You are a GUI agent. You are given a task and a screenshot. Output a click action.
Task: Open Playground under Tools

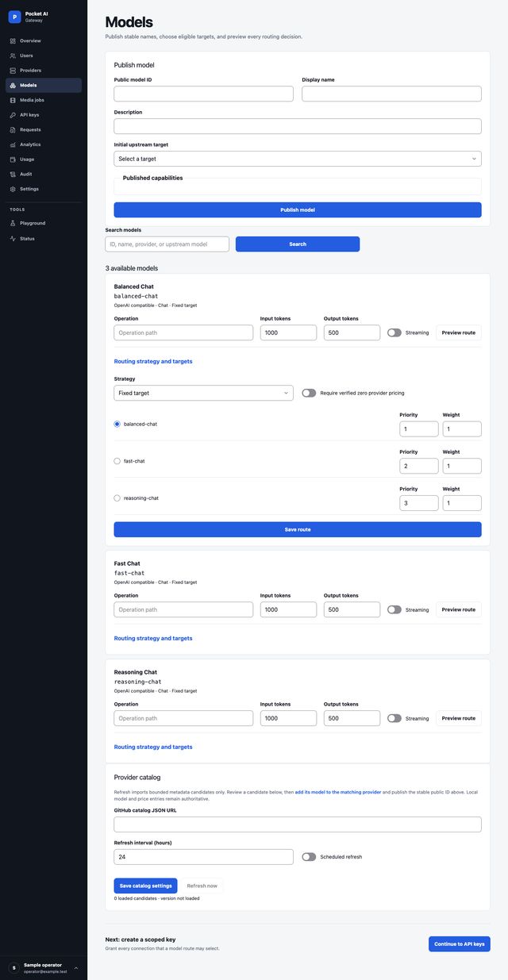coord(44,223)
